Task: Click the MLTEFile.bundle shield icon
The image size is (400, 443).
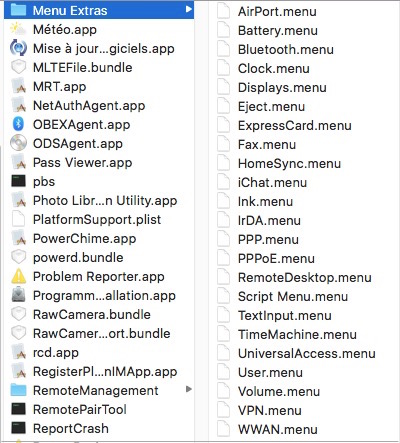Action: click(18, 67)
